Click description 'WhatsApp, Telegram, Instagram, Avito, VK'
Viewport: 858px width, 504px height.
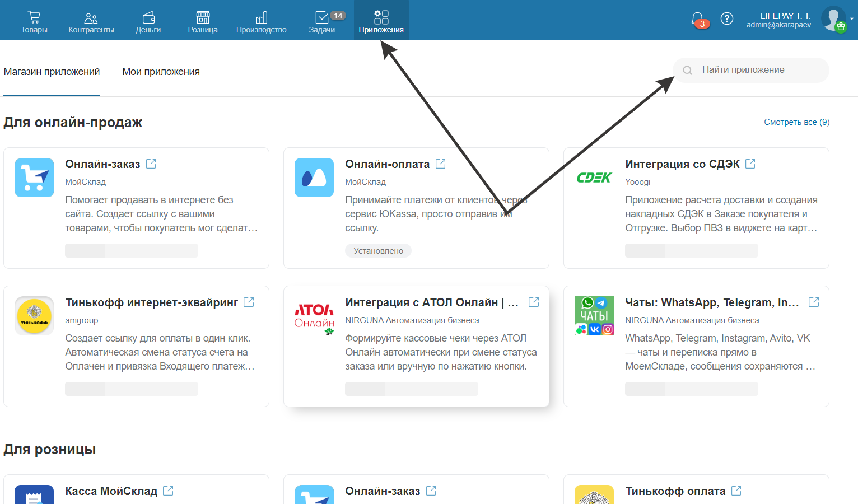(720, 352)
